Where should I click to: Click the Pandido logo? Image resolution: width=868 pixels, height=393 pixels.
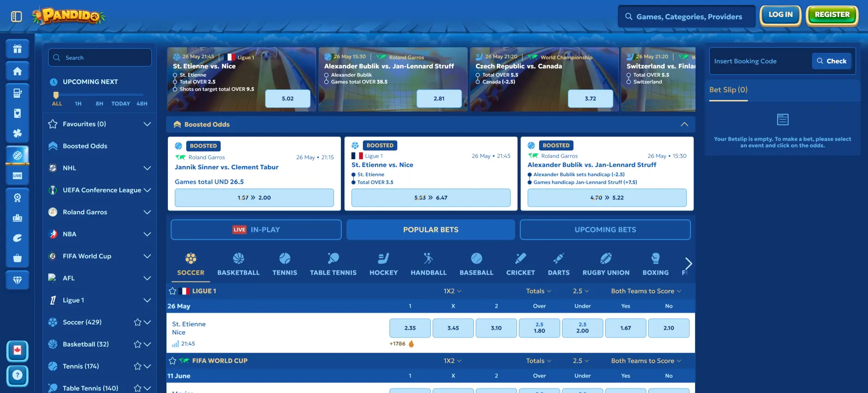69,16
